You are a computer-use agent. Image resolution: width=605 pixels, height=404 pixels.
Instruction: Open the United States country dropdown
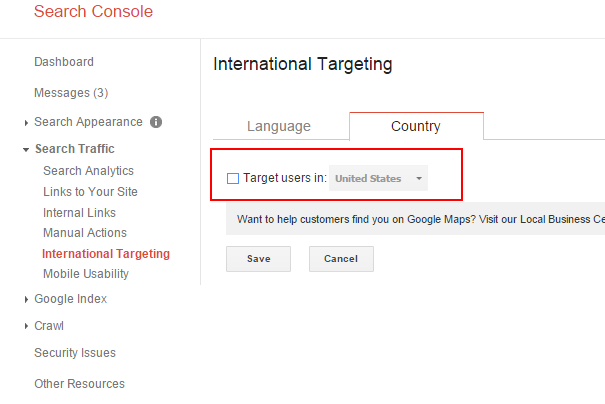coord(378,178)
